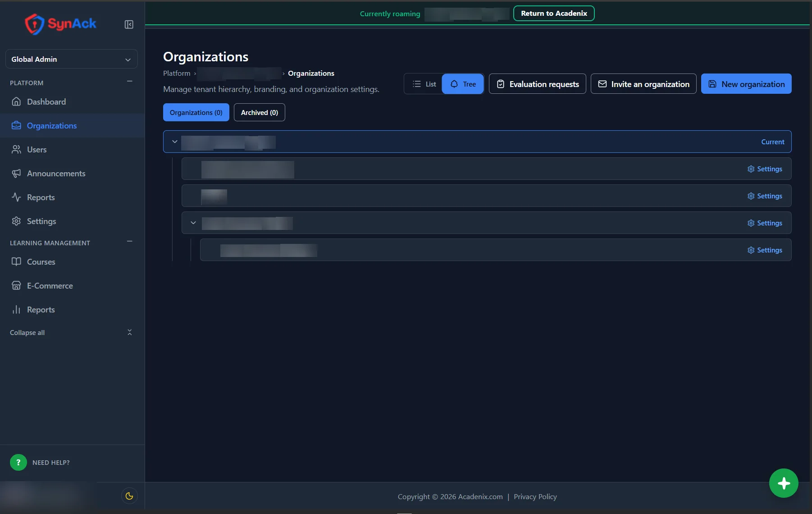Viewport: 812px width, 514px height.
Task: Open Settings for the nested sub-organization
Action: [x=765, y=250]
